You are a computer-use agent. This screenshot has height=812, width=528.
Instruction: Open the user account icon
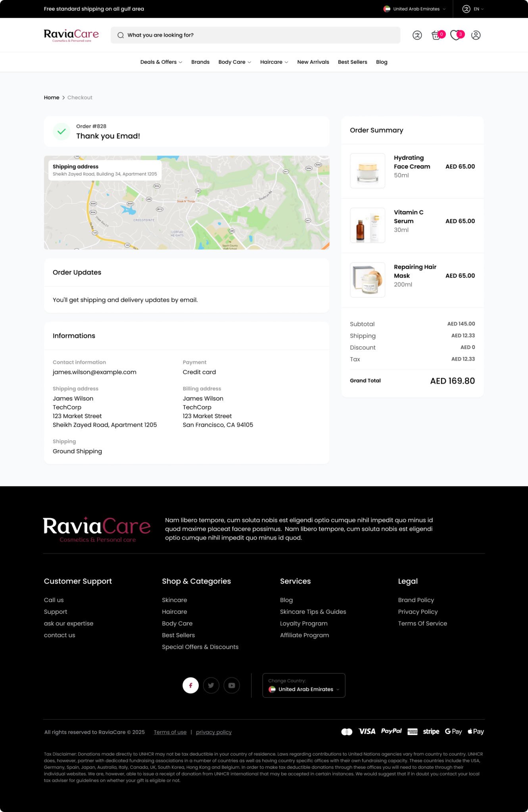pyautogui.click(x=476, y=35)
